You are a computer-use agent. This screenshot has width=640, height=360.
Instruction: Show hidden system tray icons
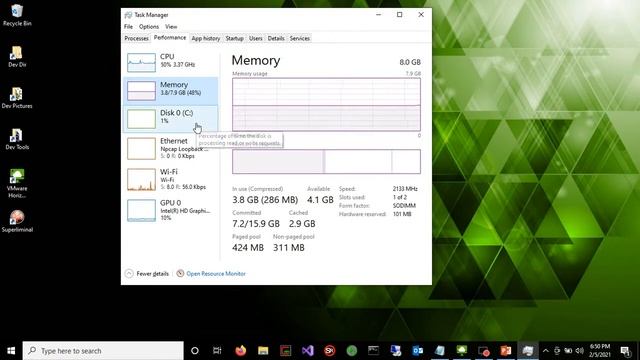[546, 351]
